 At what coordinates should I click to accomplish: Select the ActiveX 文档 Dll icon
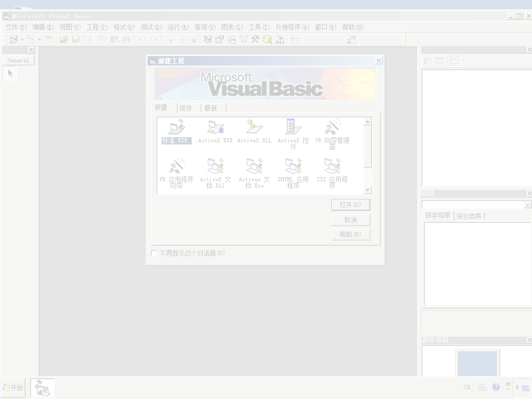[216, 173]
